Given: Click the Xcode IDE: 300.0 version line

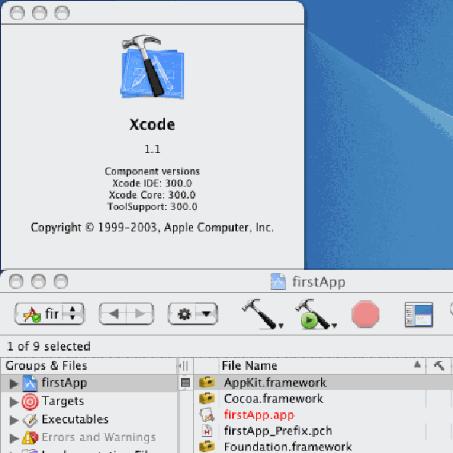Looking at the screenshot, I should tap(152, 183).
